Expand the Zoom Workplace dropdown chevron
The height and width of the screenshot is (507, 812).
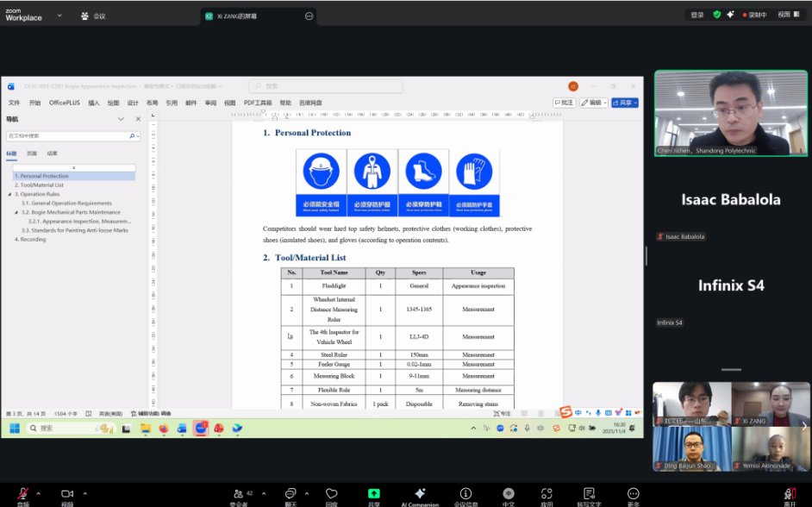tap(59, 16)
